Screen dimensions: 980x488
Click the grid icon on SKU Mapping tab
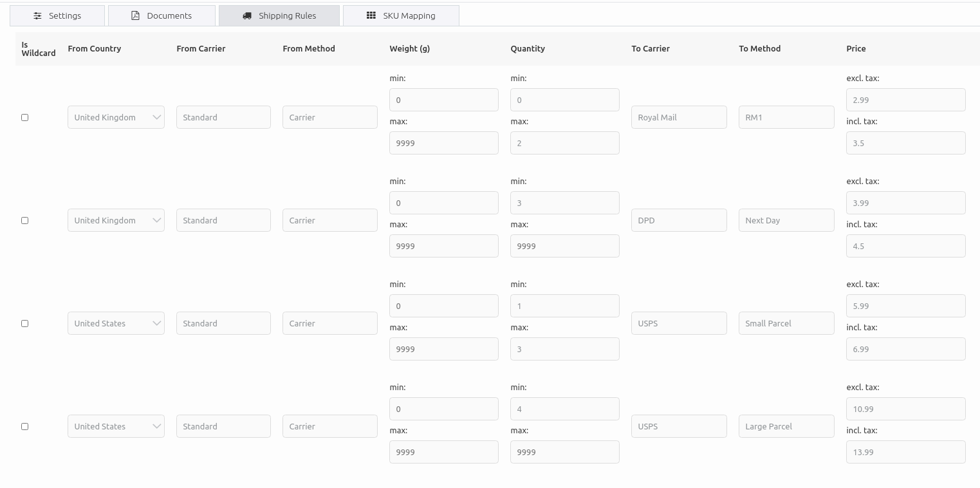(x=371, y=15)
